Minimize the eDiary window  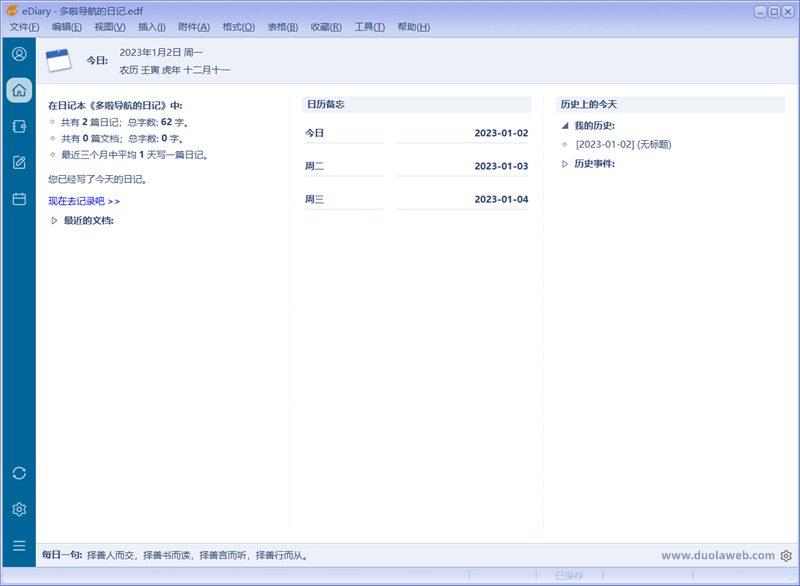760,12
